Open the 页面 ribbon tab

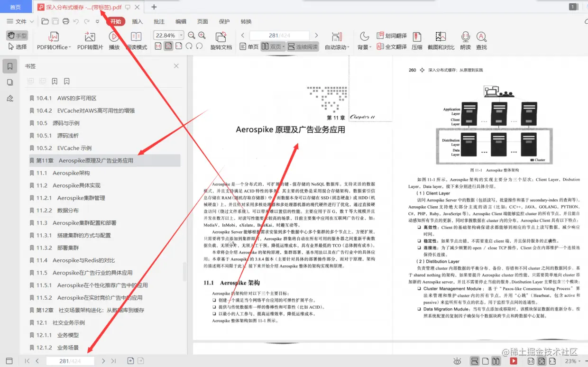pyautogui.click(x=202, y=21)
